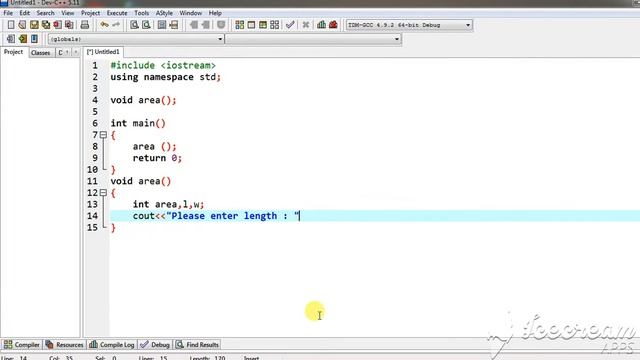Open the Edit menu
640x360 pixels.
coord(24,13)
